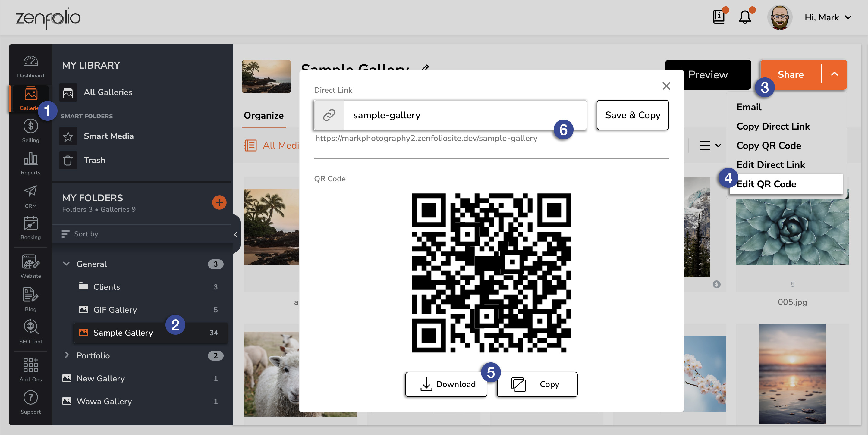Open the CRM section
The width and height of the screenshot is (868, 435).
click(31, 197)
